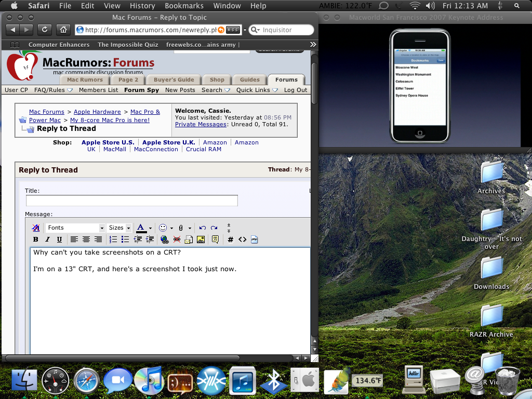The width and height of the screenshot is (532, 399).
Task: Decrease indent of message text
Action: (x=137, y=240)
